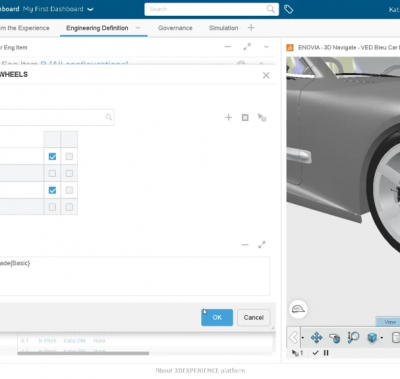The height and width of the screenshot is (379, 400).
Task: Tick the first-column checkbox in the fourth row
Action: pyautogui.click(x=52, y=207)
